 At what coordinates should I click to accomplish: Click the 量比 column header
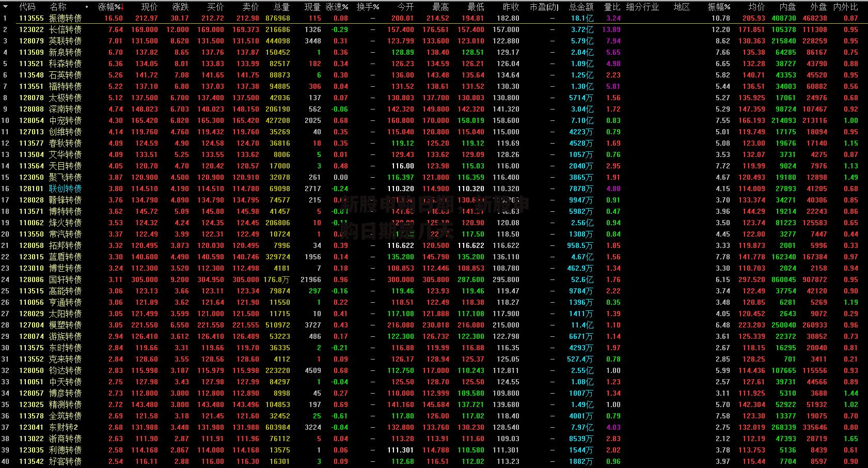612,7
